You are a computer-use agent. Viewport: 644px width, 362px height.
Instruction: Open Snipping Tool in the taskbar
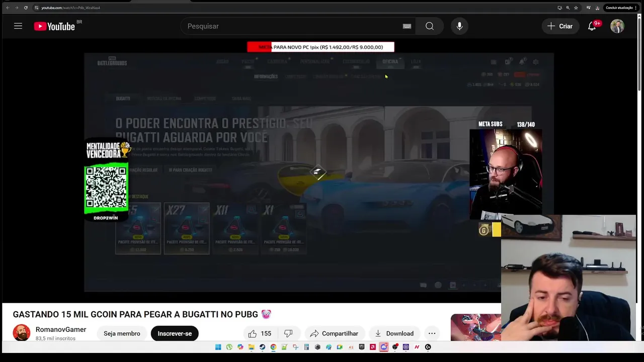(296, 347)
